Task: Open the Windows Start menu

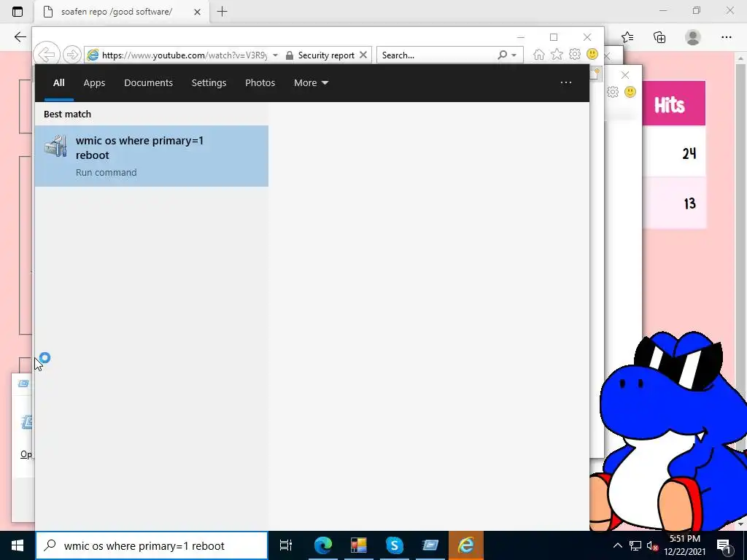Action: (18, 545)
